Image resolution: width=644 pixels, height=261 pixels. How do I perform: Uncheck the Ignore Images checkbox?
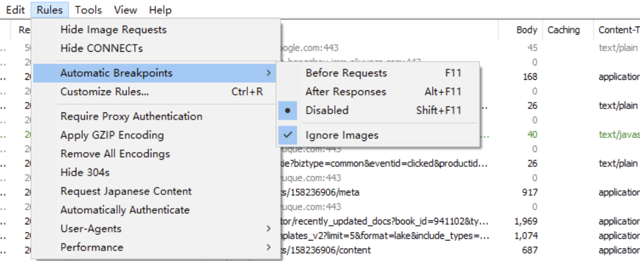(342, 135)
